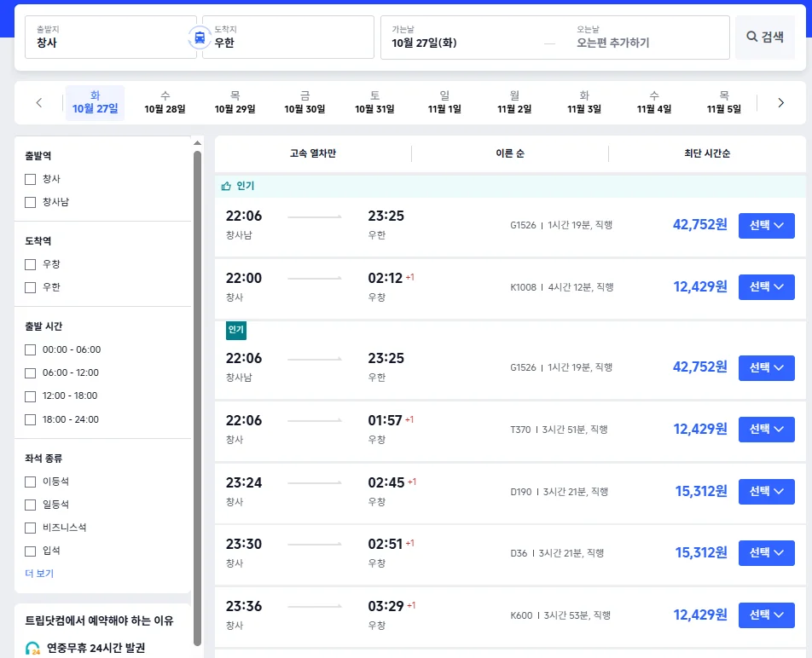Filter by 고속 열차만 tab
Image resolution: width=812 pixels, height=658 pixels.
tap(313, 153)
